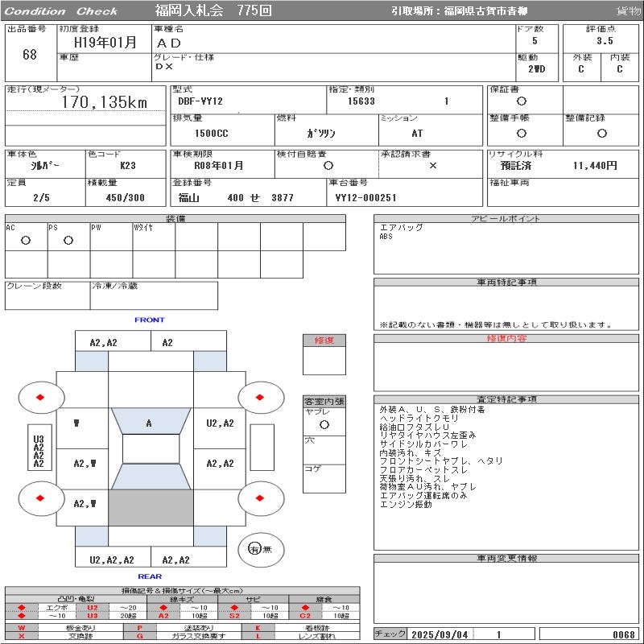Screen dimensions: 644x644
Task: Click the 貨物 label in header
Action: 628,11
